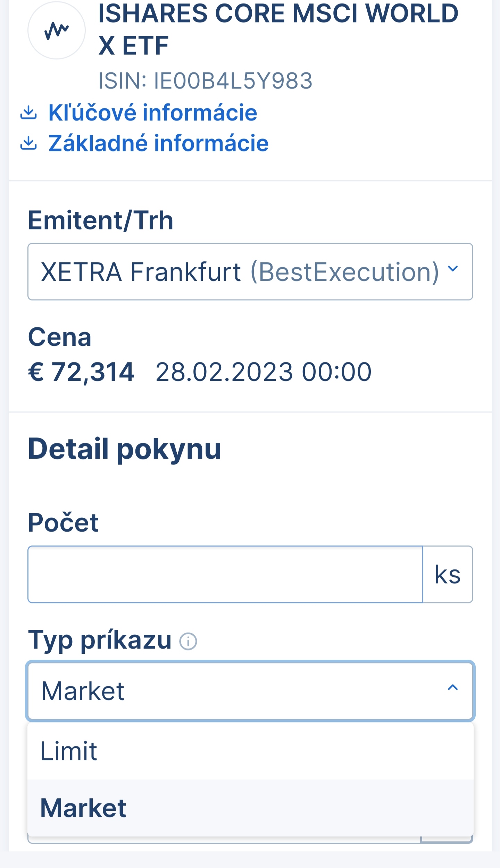This screenshot has width=500, height=868.
Task: Open Základné informácie document link
Action: [x=159, y=143]
